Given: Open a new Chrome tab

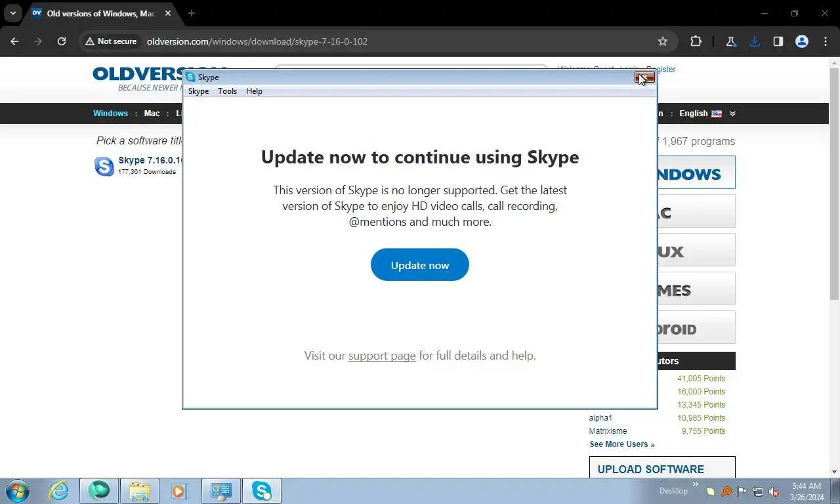Looking at the screenshot, I should click(x=192, y=13).
